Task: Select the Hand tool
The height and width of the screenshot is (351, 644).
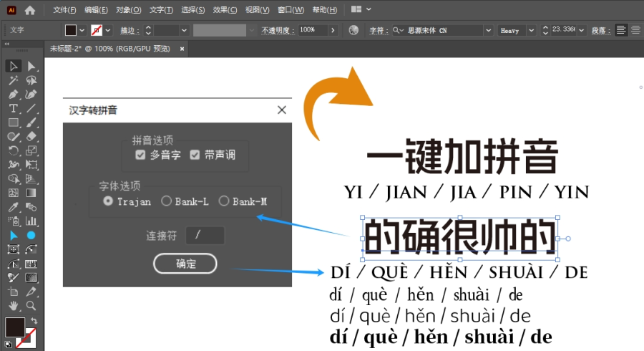Action: click(x=13, y=305)
